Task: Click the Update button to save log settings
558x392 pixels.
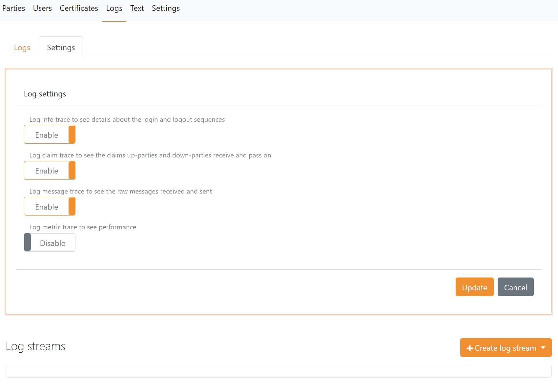Action: point(474,287)
